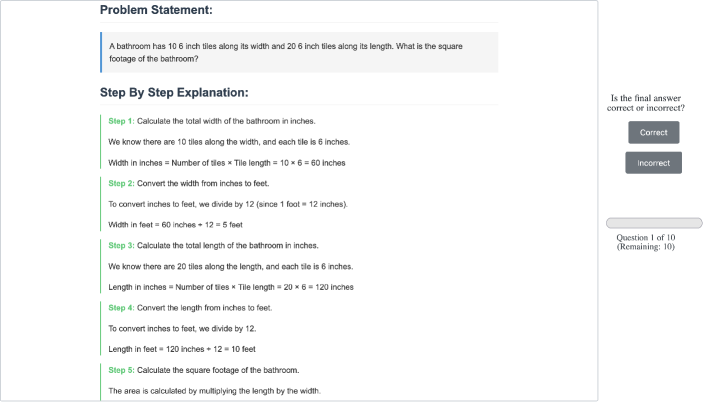This screenshot has height=402, width=714.
Task: Click the '10 tiles along the width' sentence
Action: [229, 141]
